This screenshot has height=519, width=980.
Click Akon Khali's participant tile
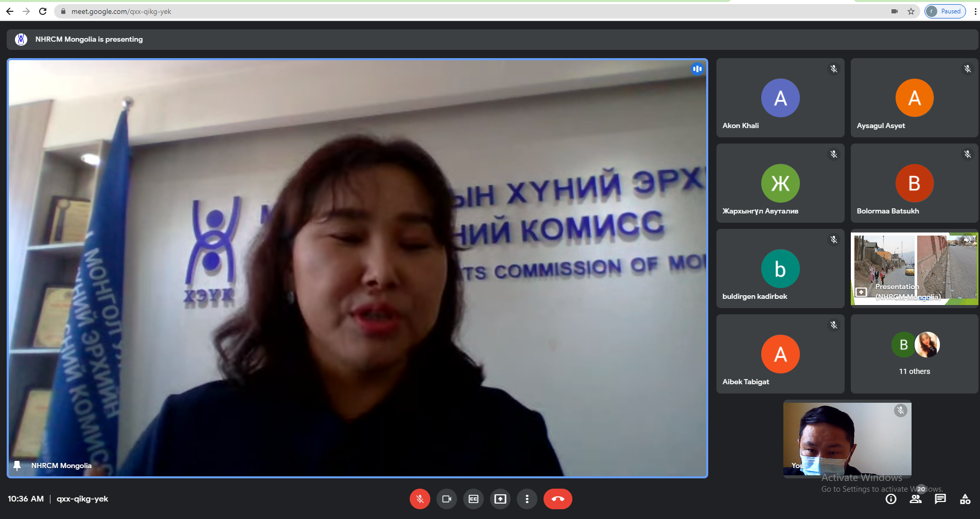point(780,98)
